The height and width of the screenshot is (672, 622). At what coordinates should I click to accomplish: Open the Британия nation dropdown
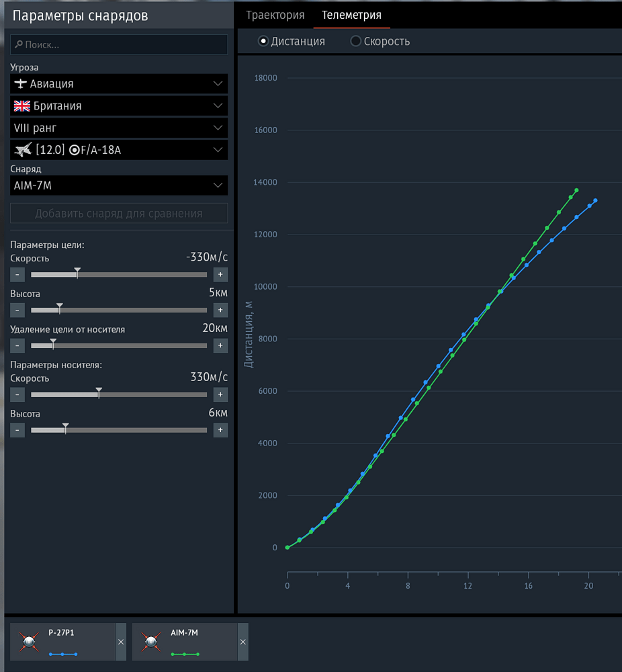point(119,106)
